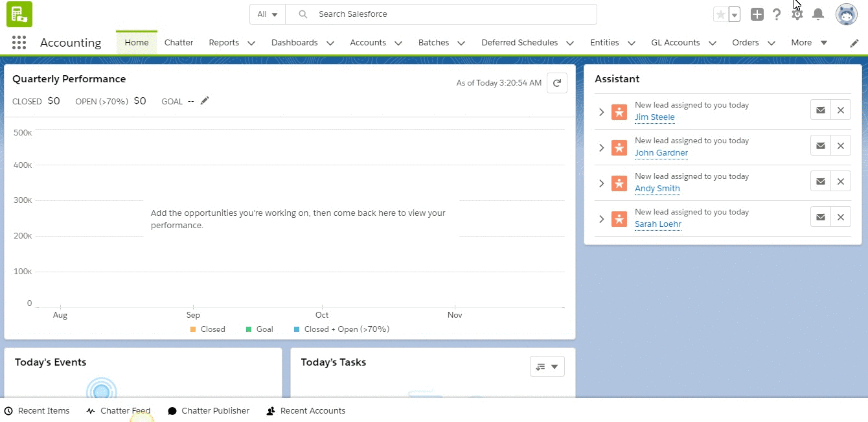Open the search scope All dropdown
The image size is (868, 422).
pos(267,14)
